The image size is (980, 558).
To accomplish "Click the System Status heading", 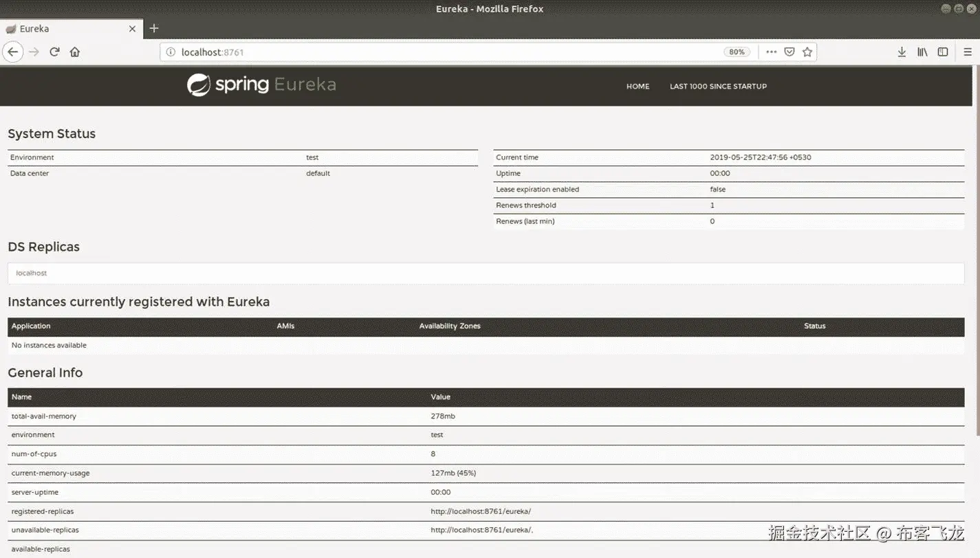I will 52,134.
